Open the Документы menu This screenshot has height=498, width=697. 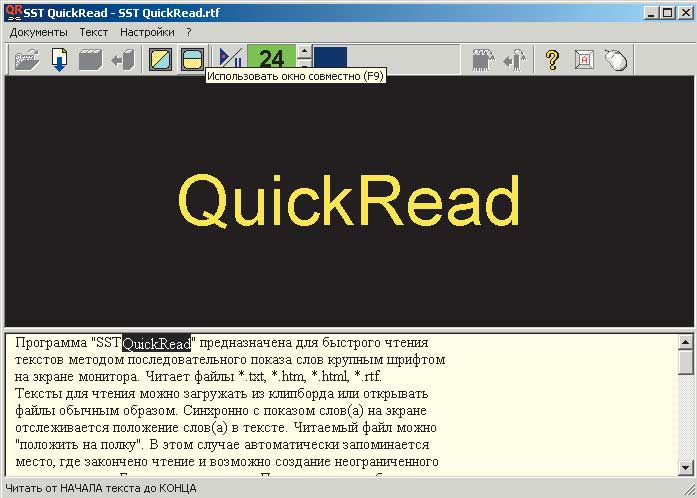pos(39,32)
